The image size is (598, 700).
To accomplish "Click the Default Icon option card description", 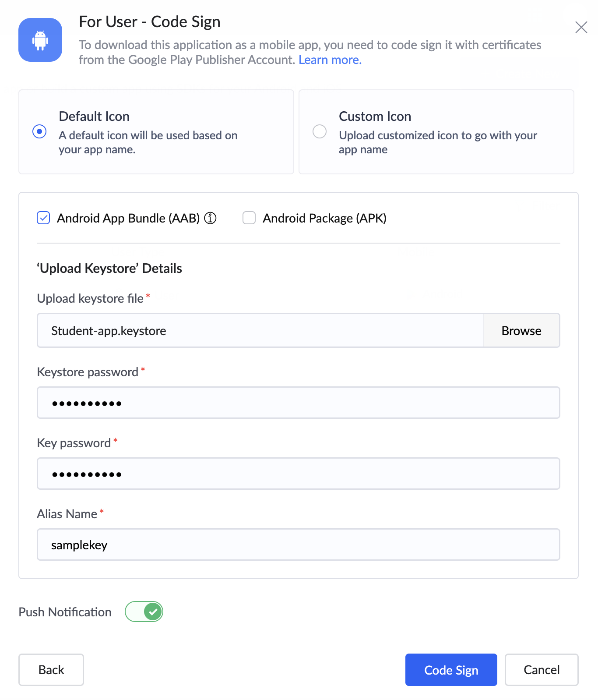I will pyautogui.click(x=148, y=142).
